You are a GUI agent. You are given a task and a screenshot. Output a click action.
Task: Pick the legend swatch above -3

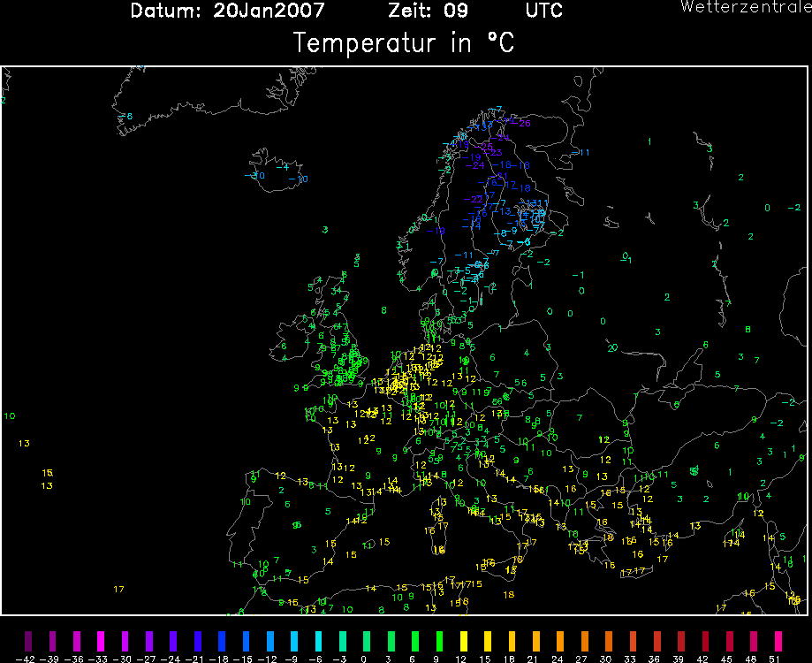click(x=342, y=641)
